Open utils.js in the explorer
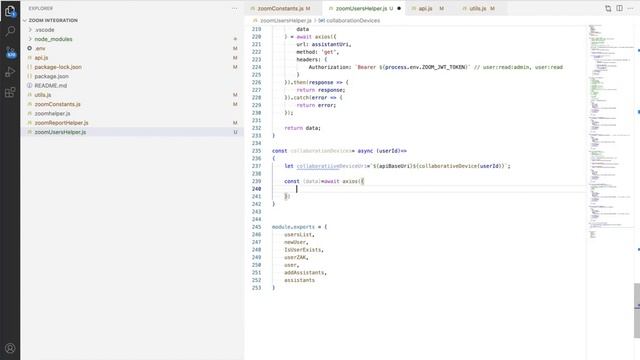Screen dimensions: 640x360 (43, 95)
